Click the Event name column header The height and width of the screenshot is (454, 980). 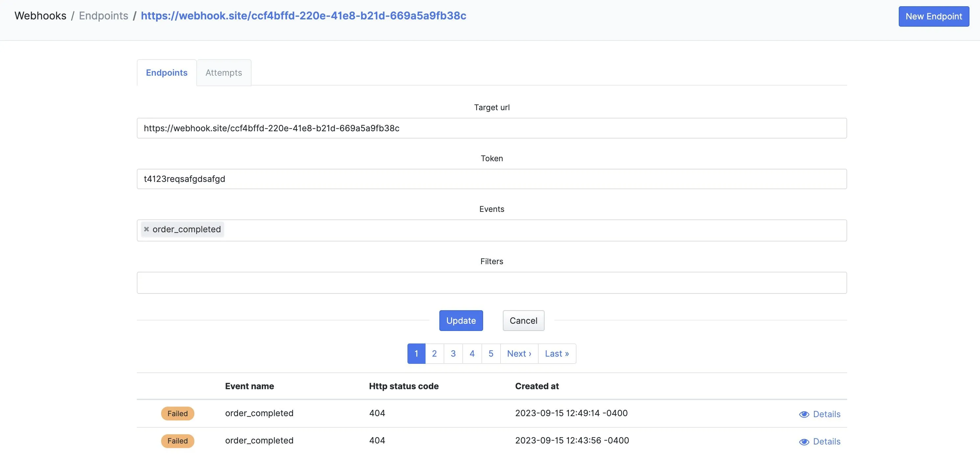(250, 386)
